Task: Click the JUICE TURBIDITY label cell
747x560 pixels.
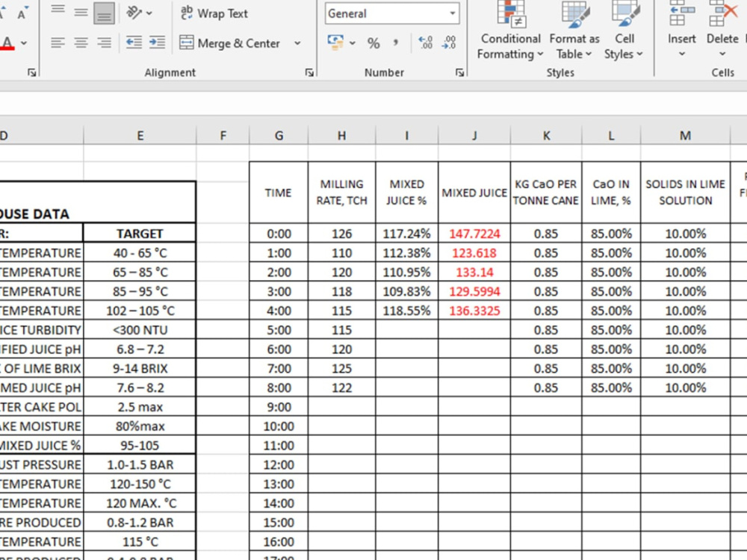Action: 41,330
